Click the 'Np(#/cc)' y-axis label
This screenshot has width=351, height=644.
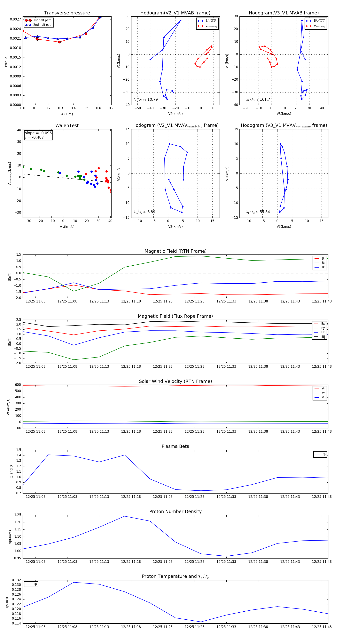click(10, 537)
